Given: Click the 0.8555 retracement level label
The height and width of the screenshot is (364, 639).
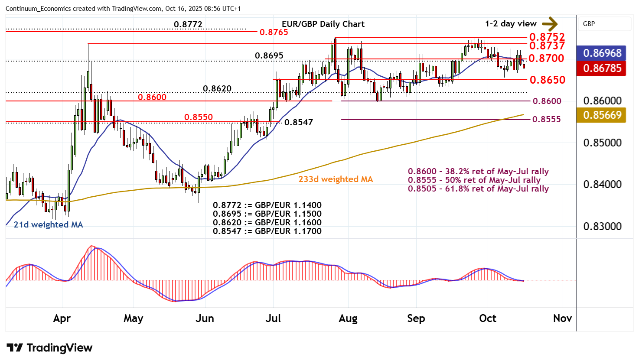Looking at the screenshot, I should [x=546, y=119].
